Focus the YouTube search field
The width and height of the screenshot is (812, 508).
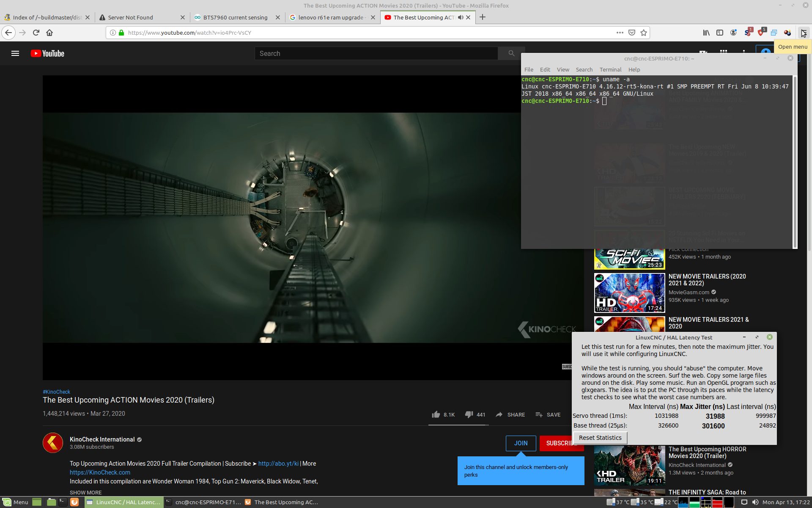(376, 53)
